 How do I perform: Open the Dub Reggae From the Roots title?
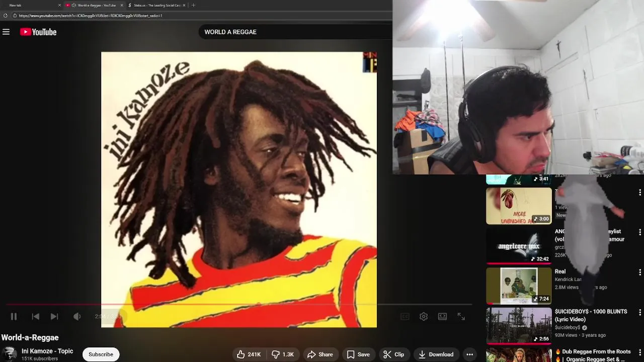(593, 355)
